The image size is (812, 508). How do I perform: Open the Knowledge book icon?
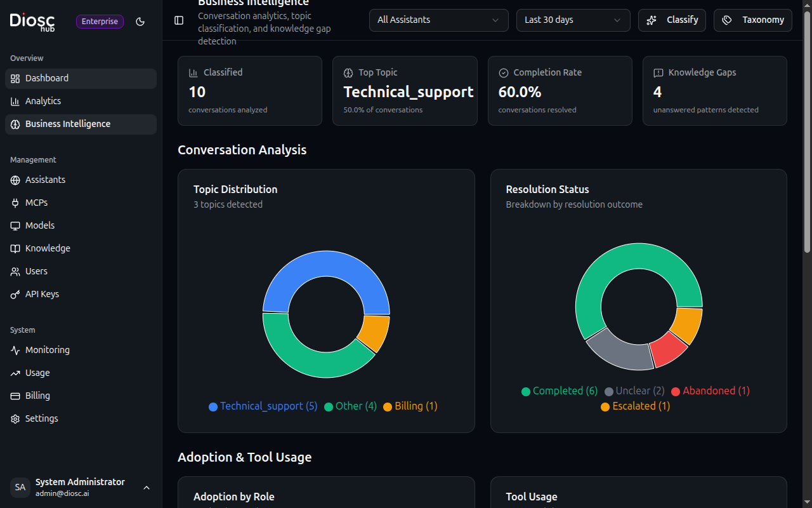pyautogui.click(x=15, y=248)
